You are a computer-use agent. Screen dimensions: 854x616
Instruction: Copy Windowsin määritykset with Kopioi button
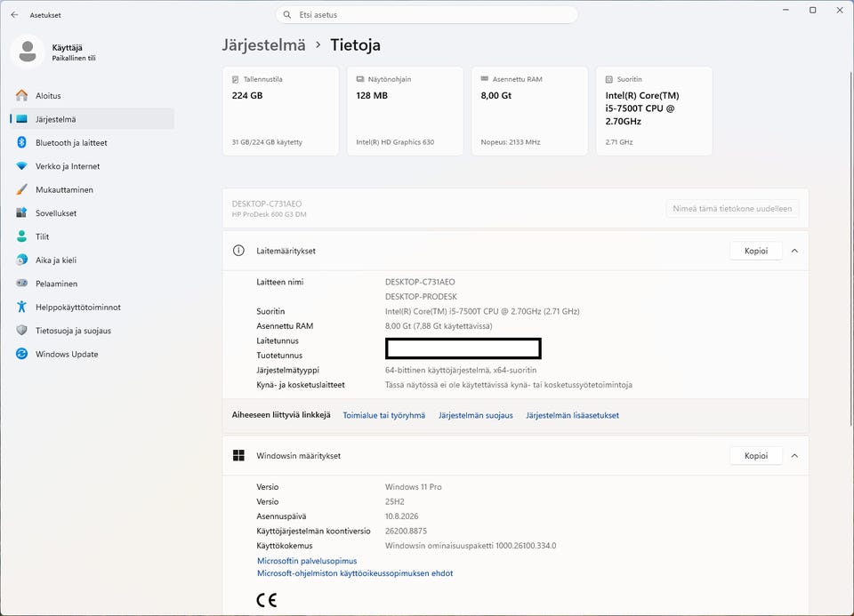pyautogui.click(x=756, y=455)
